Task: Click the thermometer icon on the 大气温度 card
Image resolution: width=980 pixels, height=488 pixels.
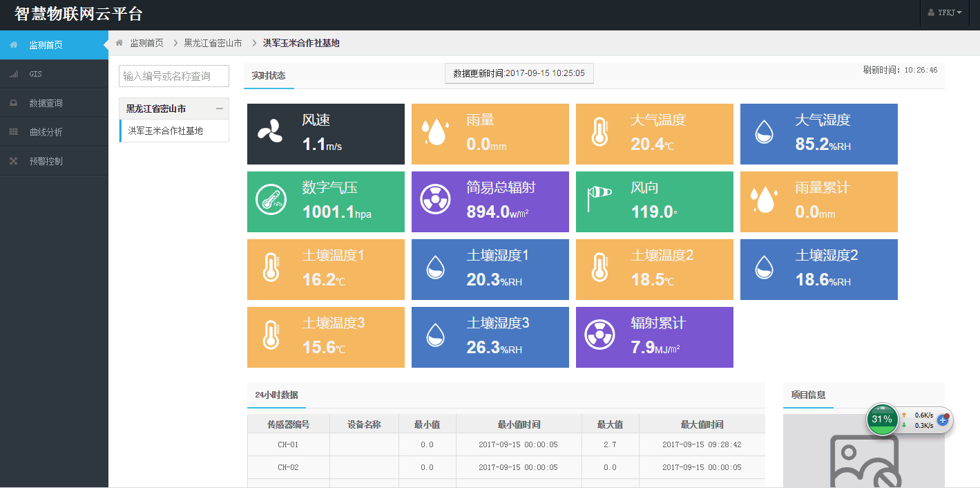Action: (x=598, y=133)
